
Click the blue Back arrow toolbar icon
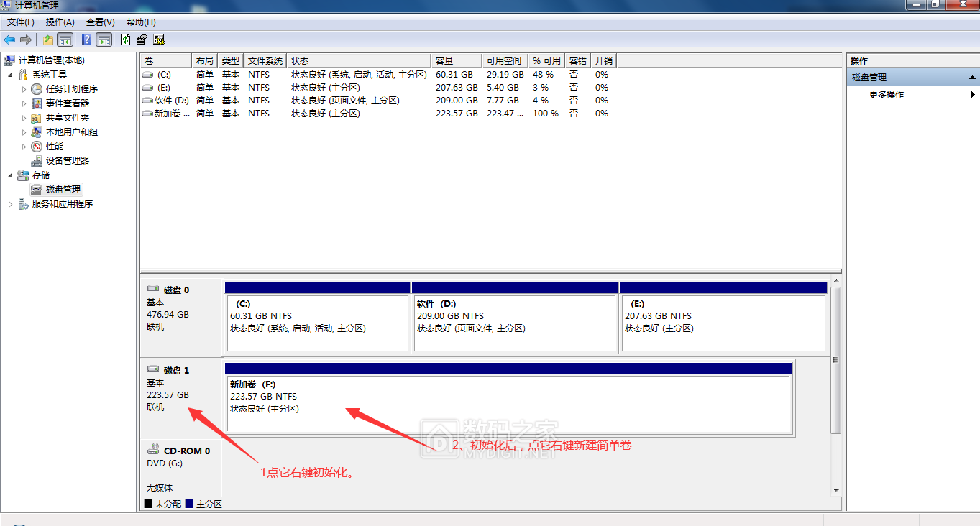9,40
